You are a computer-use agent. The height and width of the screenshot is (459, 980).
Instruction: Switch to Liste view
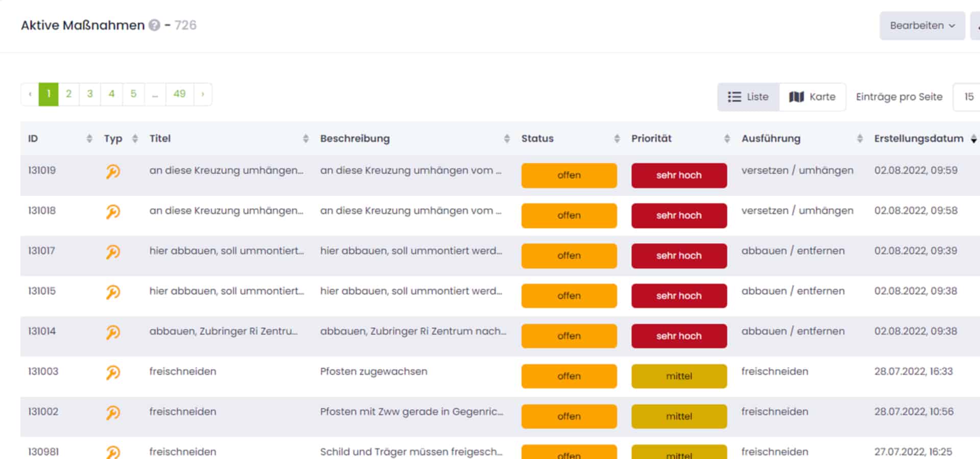click(748, 97)
